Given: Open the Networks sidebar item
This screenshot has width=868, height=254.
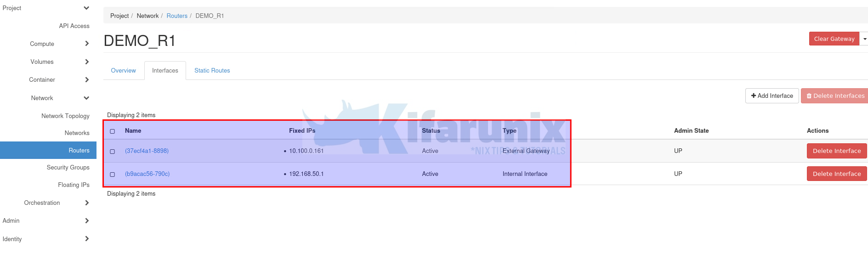Looking at the screenshot, I should coord(77,133).
